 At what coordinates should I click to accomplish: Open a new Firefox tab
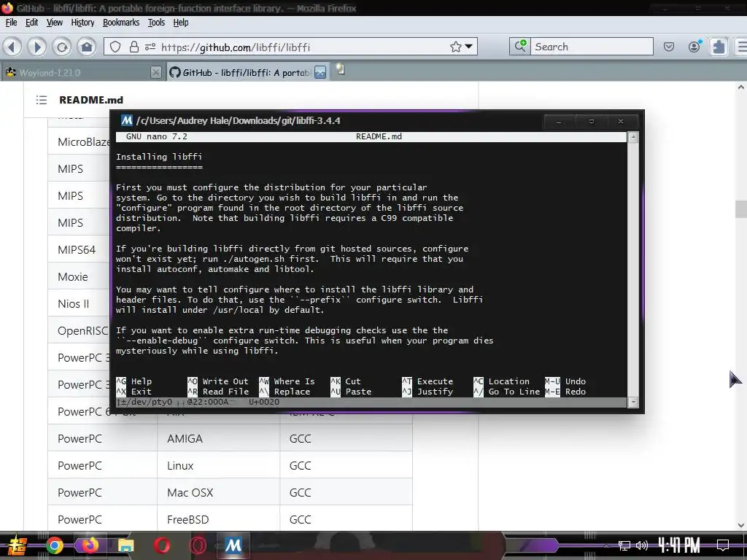tap(340, 71)
